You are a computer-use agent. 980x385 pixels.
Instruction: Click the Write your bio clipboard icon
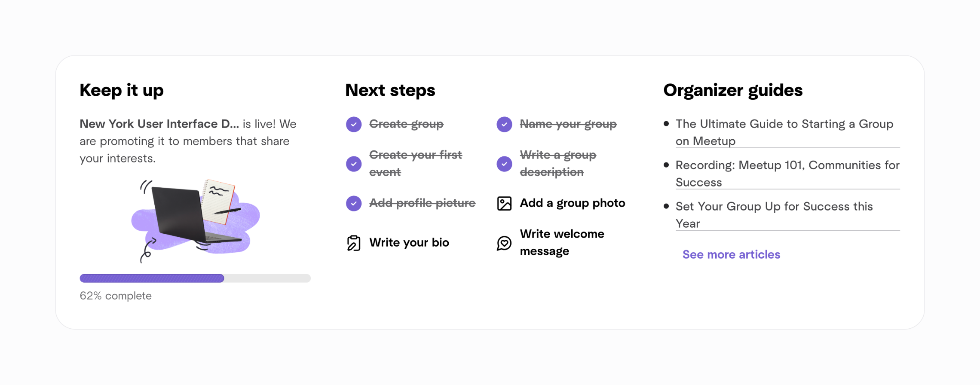click(354, 243)
